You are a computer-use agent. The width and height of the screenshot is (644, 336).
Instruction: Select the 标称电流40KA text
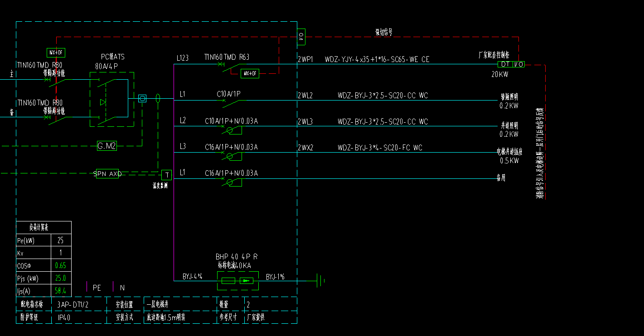tap(234, 265)
